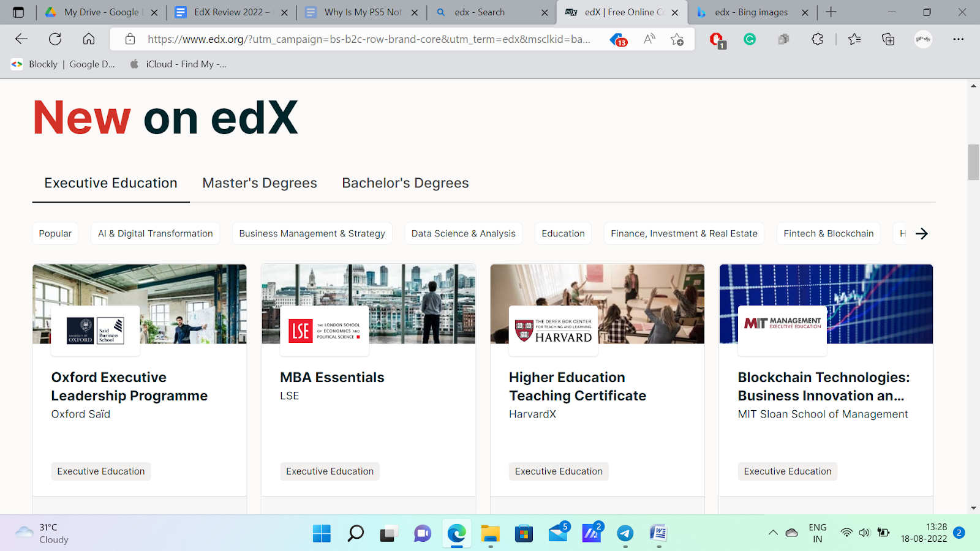Click the LSE course image
Viewport: 980px width, 551px height.
pos(369,304)
